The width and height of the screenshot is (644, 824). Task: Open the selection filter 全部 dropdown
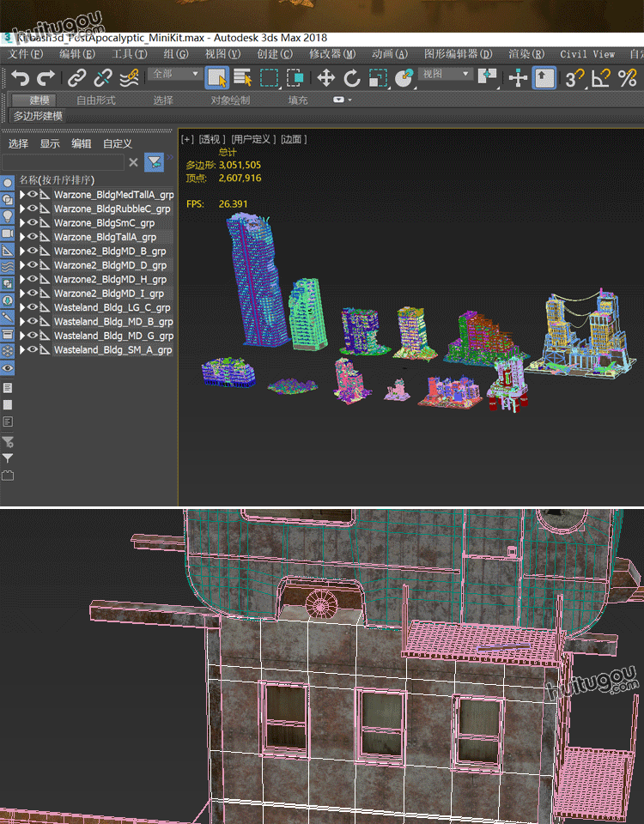[176, 75]
